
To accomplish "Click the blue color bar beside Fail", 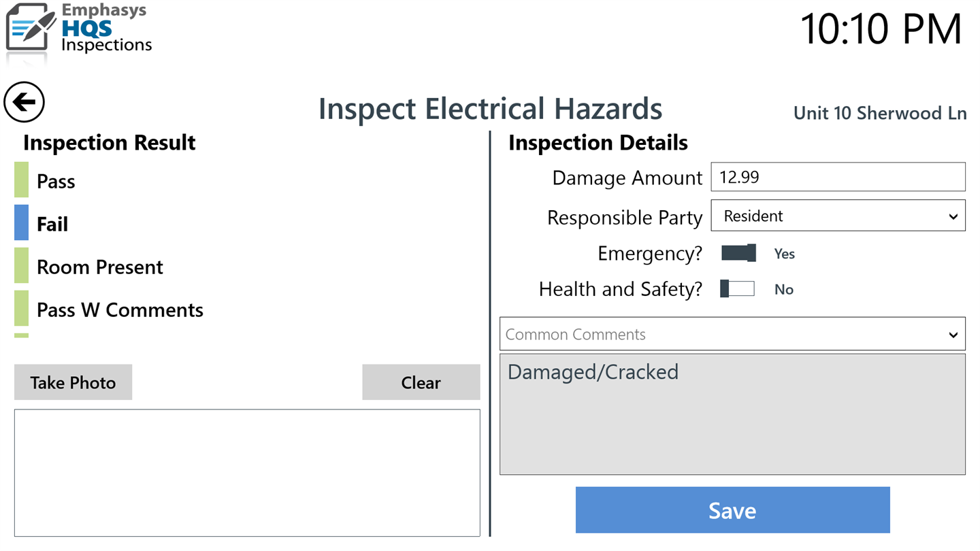I will [x=22, y=223].
